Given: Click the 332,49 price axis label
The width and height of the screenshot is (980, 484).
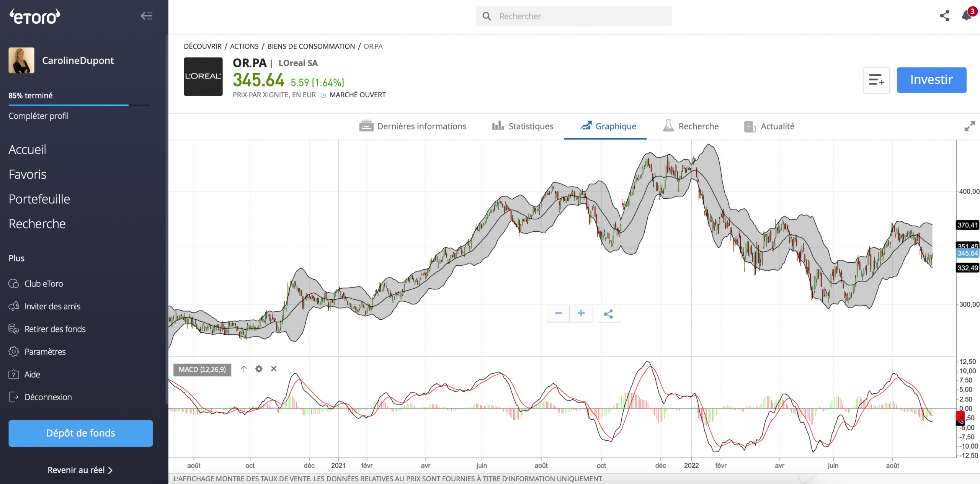Looking at the screenshot, I should [967, 268].
